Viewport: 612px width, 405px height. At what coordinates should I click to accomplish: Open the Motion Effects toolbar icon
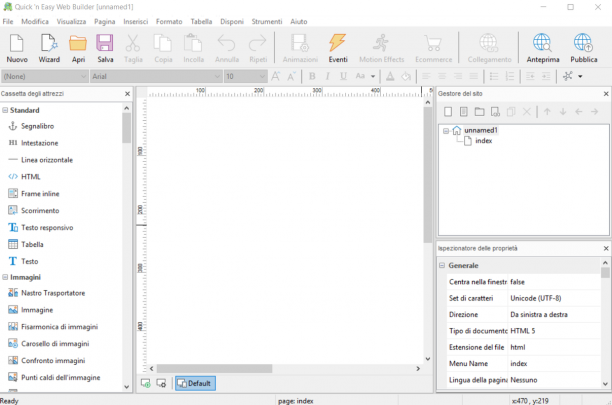pos(381,48)
